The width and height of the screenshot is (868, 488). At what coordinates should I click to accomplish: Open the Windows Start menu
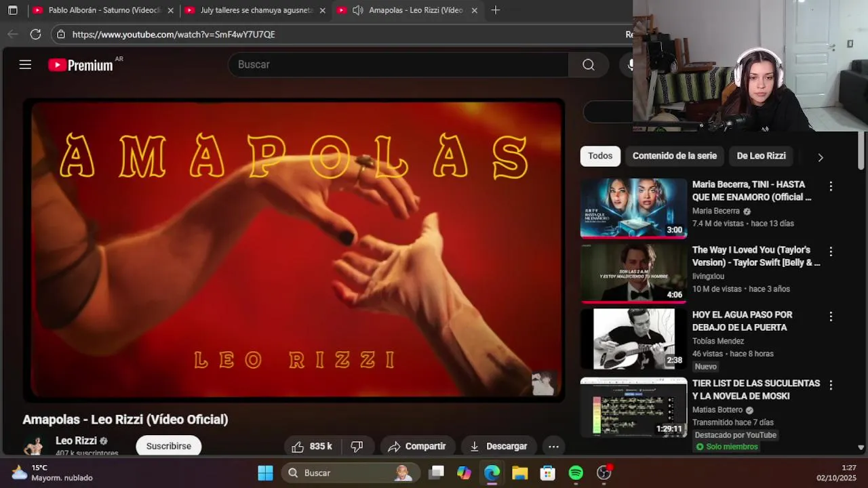pos(265,473)
